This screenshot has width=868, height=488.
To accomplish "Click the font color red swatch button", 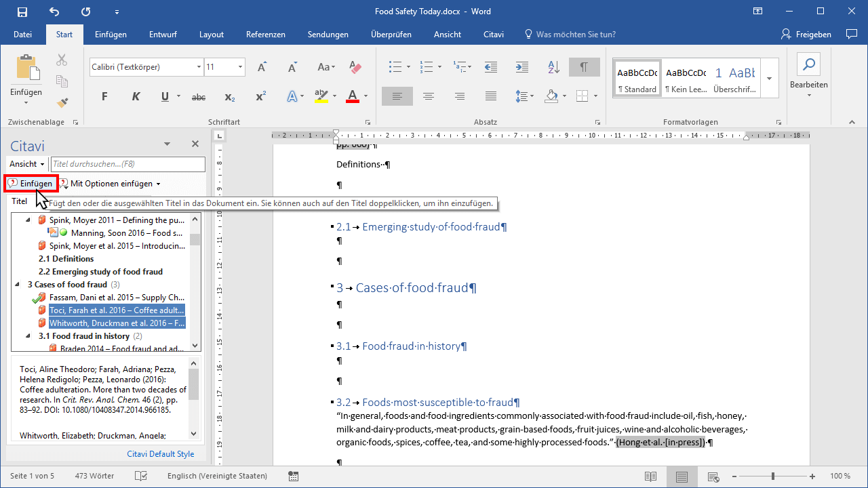I will (x=352, y=97).
